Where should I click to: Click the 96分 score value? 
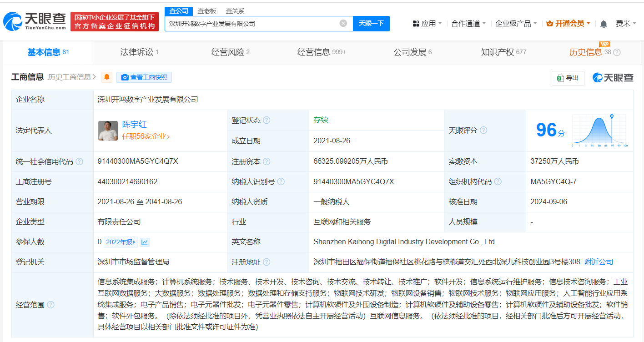tap(550, 131)
